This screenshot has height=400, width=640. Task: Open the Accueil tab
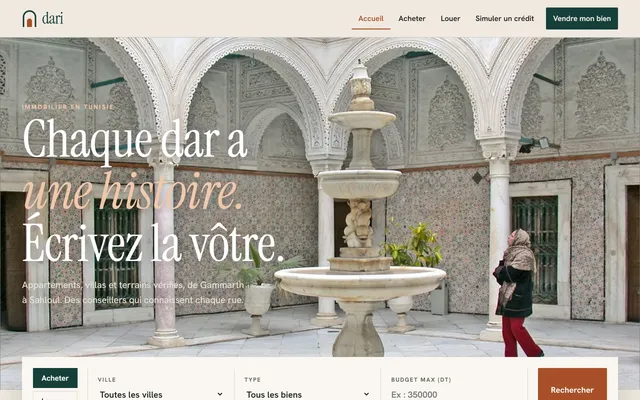pos(371,19)
